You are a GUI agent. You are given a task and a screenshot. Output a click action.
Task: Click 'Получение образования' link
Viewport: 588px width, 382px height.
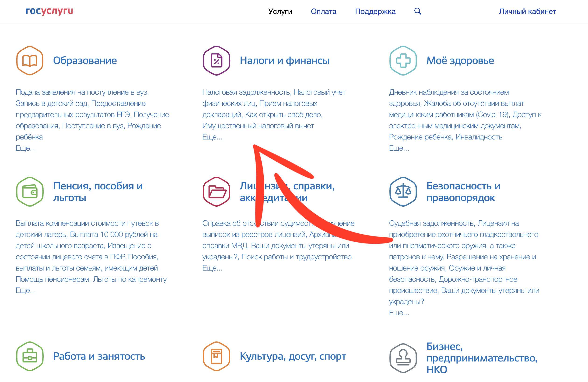tap(92, 120)
